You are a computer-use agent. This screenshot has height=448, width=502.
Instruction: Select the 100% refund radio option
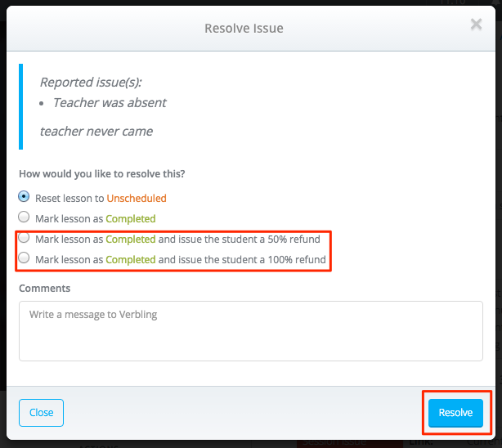coord(24,258)
